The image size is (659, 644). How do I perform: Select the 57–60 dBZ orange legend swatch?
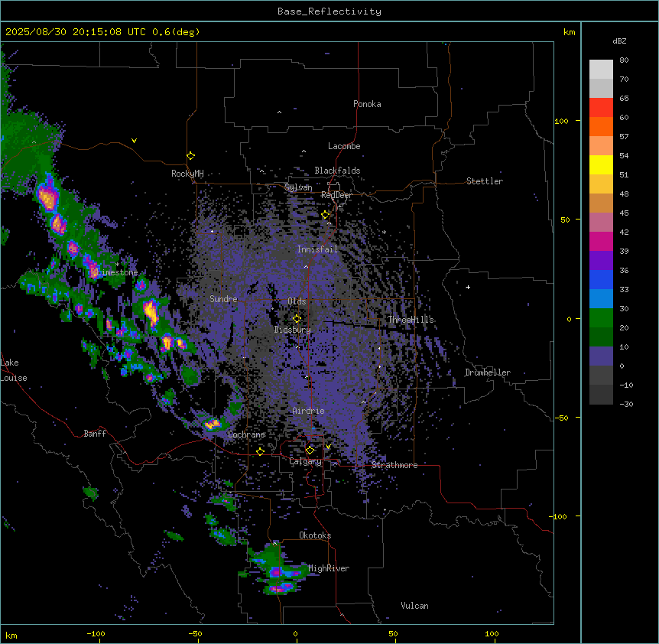pos(601,126)
